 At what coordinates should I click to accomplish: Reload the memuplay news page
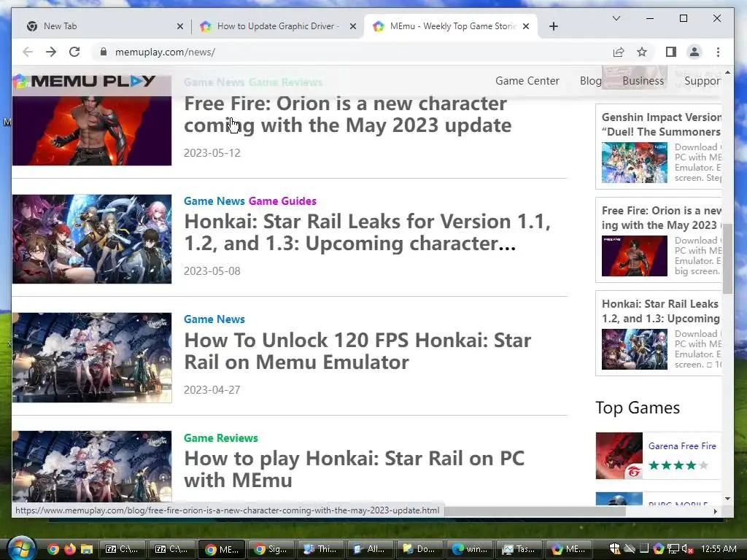[74, 52]
